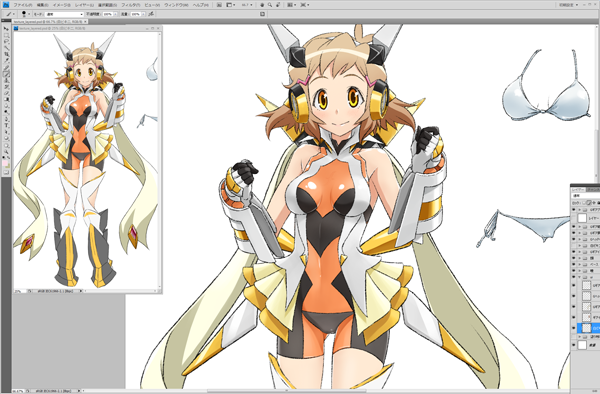
Task: Open brush blending mode dropdown (通常)
Action: (64, 14)
